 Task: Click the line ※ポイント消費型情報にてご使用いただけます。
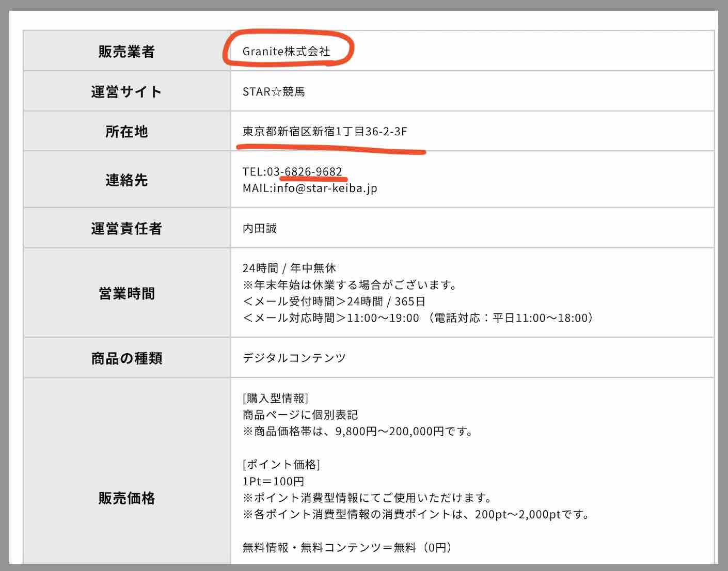pos(368,498)
